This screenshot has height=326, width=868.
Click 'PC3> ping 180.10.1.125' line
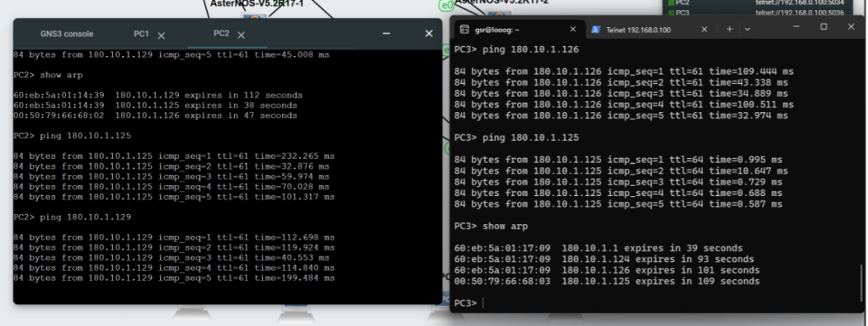[516, 138]
